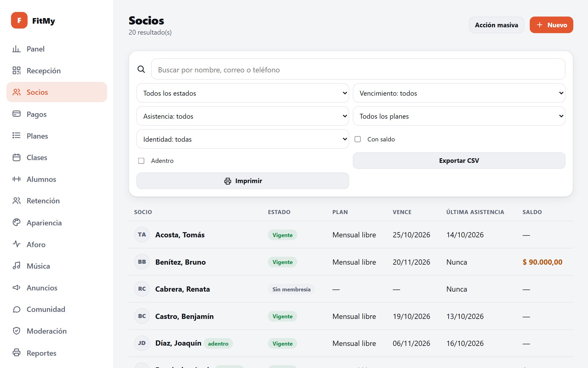Open the Clases section label
The width and height of the screenshot is (588, 368).
[x=37, y=157]
